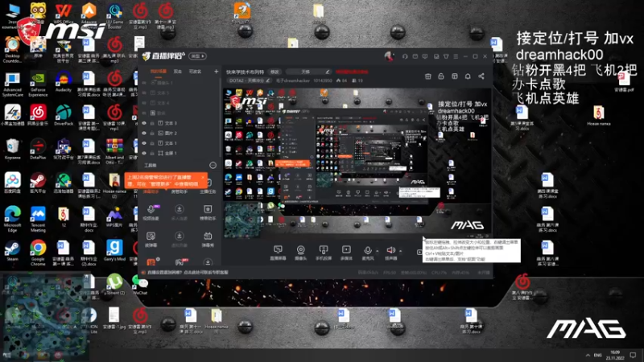The height and width of the screenshot is (362, 644).
Task: Toggle visibility of 文本 3 layer
Action: 144,123
